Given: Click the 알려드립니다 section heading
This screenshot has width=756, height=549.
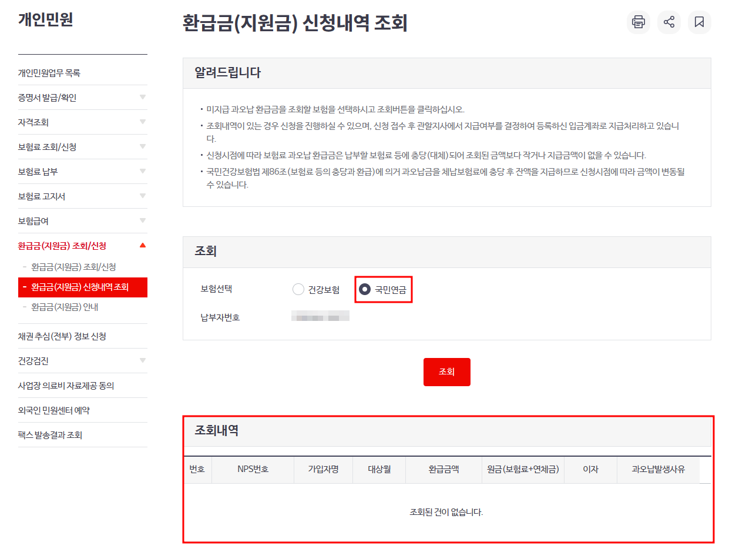Looking at the screenshot, I should coord(228,73).
